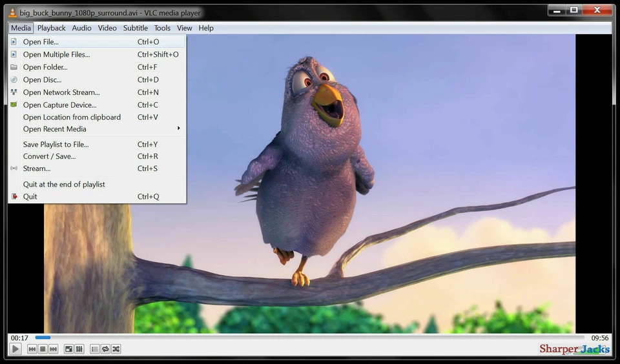
Task: Select the Stream... menu entry
Action: (x=97, y=168)
